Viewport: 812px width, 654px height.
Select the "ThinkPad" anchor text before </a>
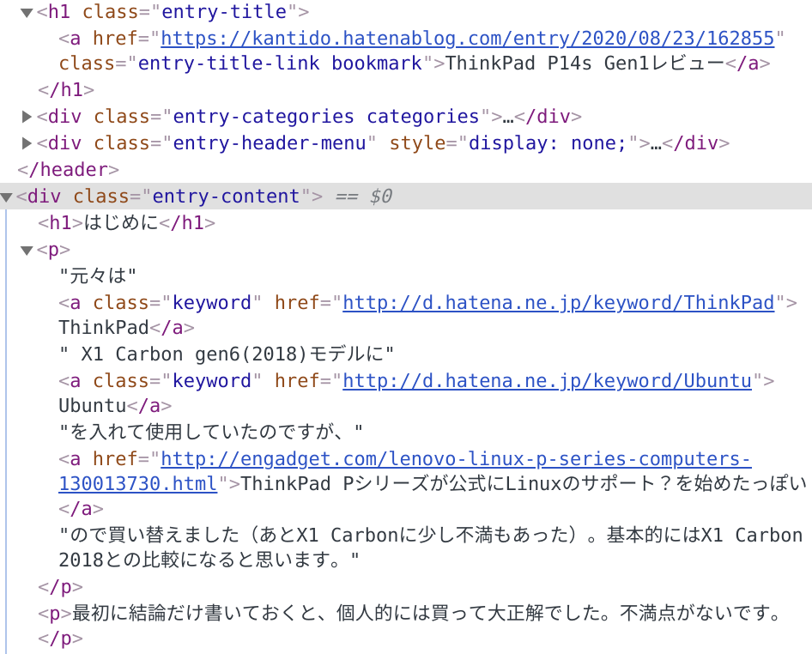[x=104, y=327]
